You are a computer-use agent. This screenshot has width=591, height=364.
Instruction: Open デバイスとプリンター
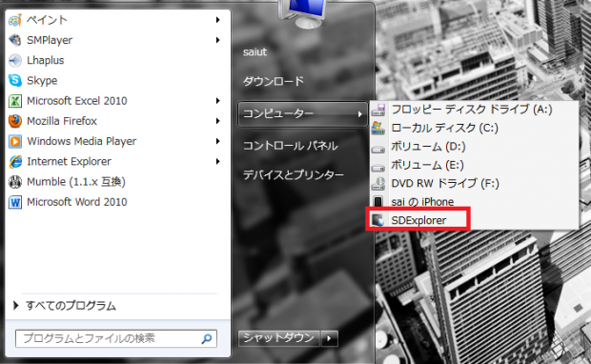tap(294, 174)
